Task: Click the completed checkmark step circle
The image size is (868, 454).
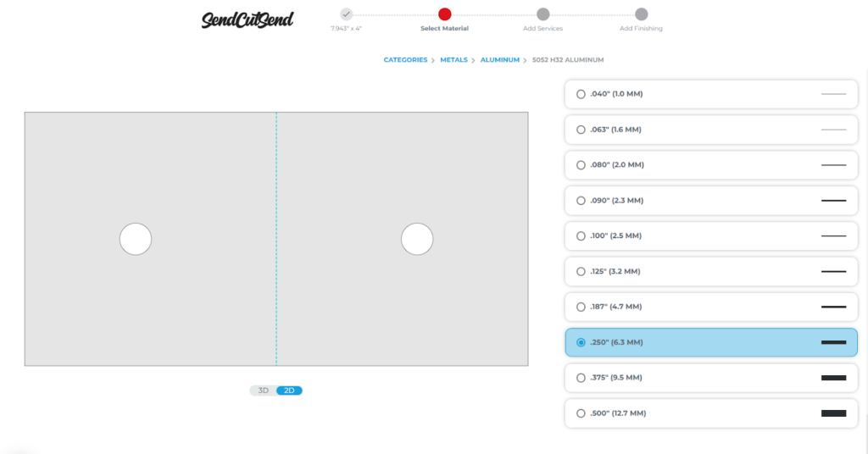Action: click(346, 14)
